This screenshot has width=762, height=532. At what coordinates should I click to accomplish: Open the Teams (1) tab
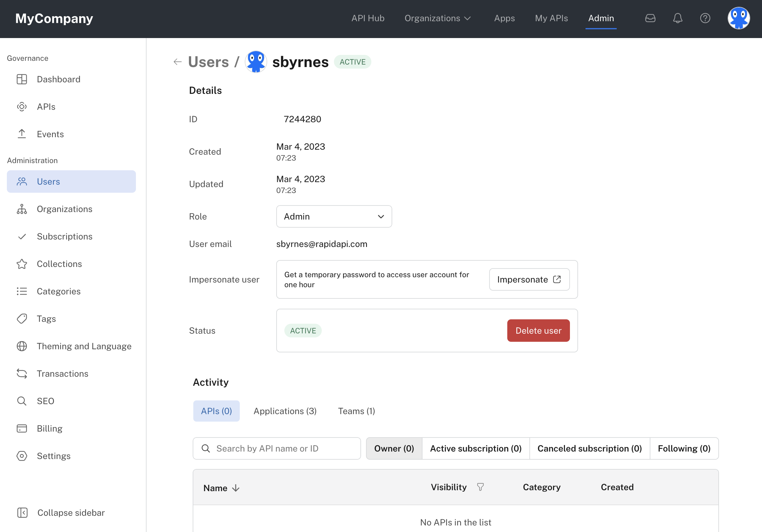[x=356, y=411]
